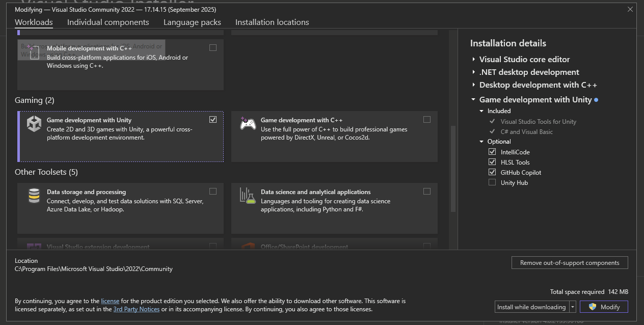The image size is (644, 325).
Task: Disable the GitHub Copilot checkbox
Action: pos(492,172)
